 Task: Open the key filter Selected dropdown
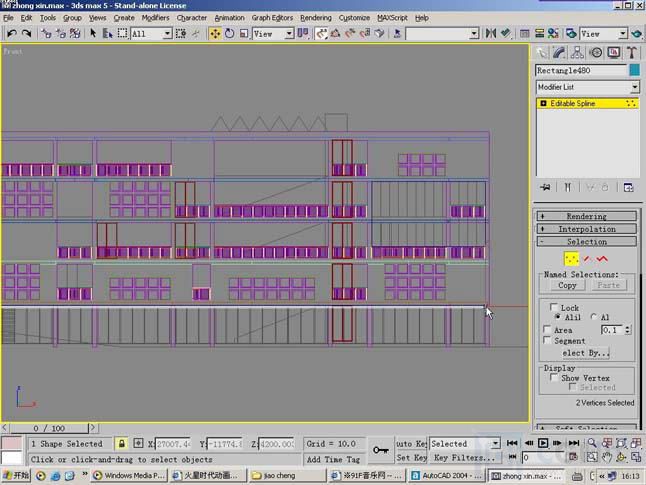click(465, 443)
